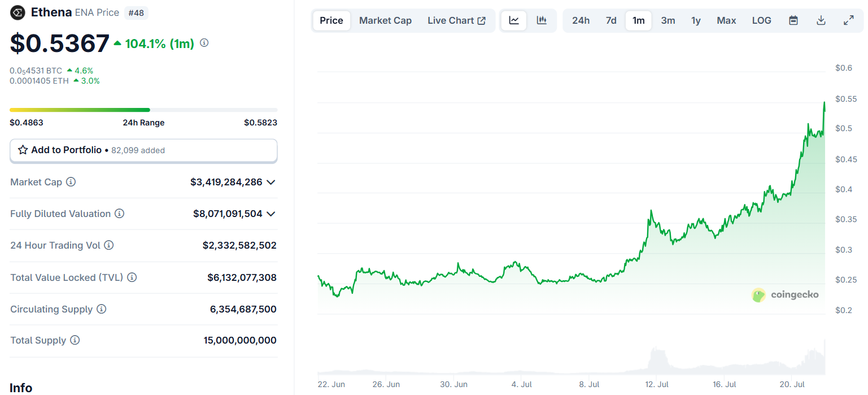Show Market Cap info tooltip icon
The width and height of the screenshot is (868, 395).
click(71, 182)
